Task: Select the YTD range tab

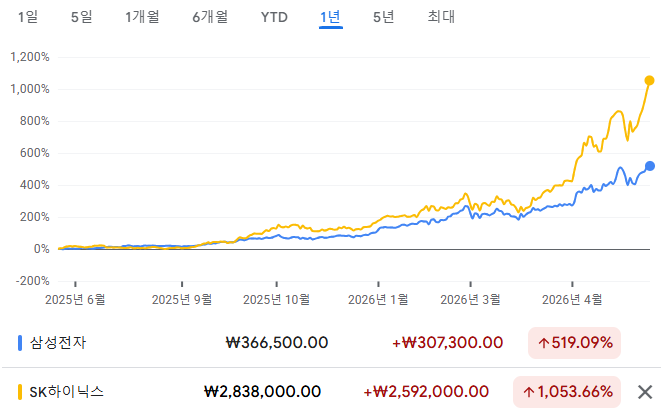Action: (x=274, y=17)
